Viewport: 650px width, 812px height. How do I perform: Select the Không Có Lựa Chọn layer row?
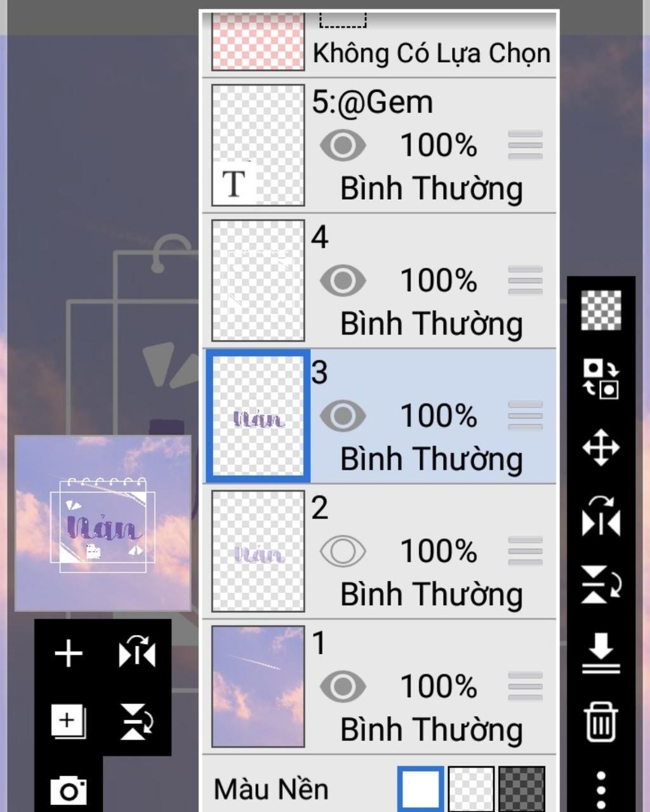tap(380, 43)
